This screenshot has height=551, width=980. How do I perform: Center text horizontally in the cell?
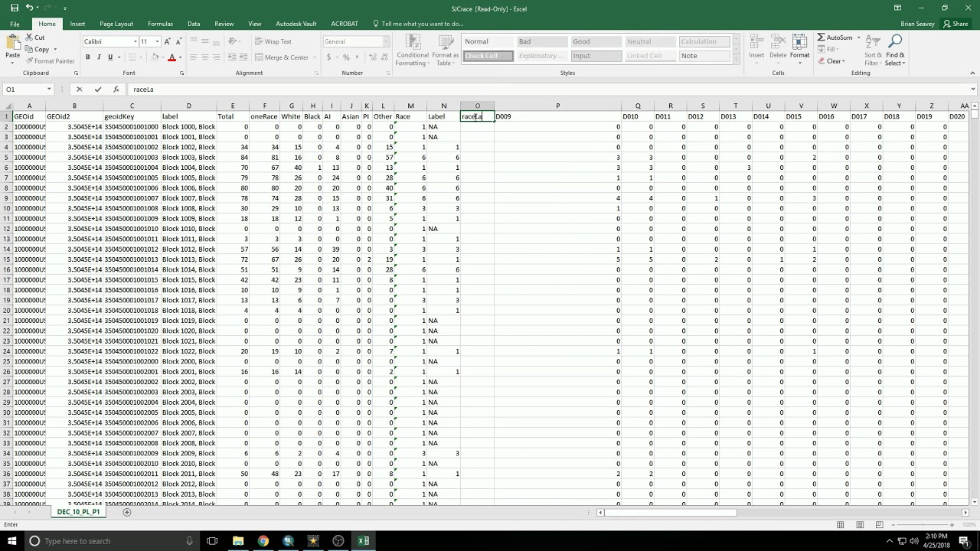click(205, 57)
